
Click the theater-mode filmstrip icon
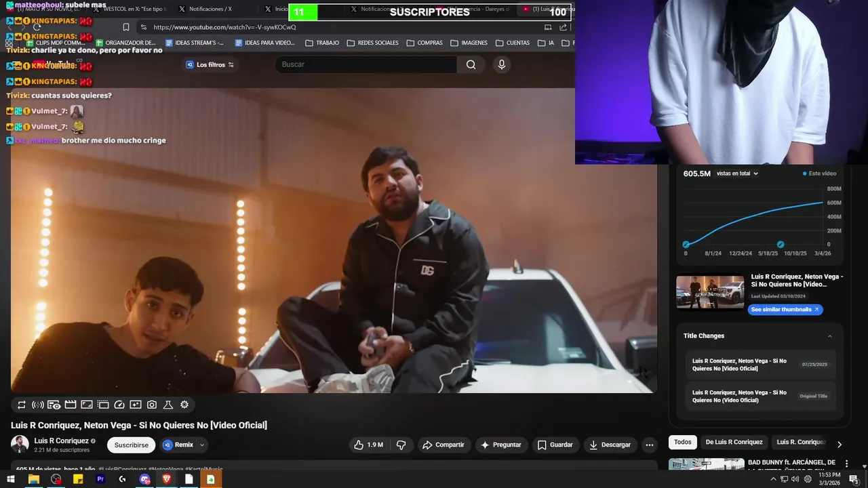[103, 405]
